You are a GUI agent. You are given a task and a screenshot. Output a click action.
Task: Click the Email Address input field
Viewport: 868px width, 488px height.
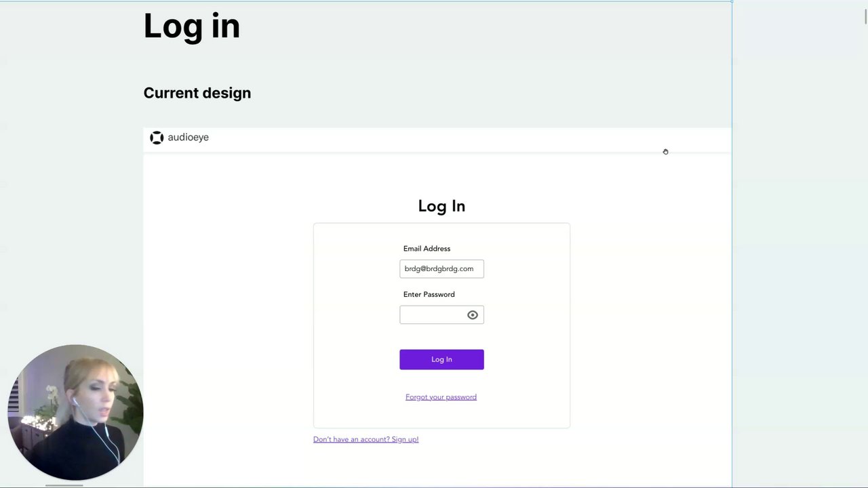tap(441, 269)
